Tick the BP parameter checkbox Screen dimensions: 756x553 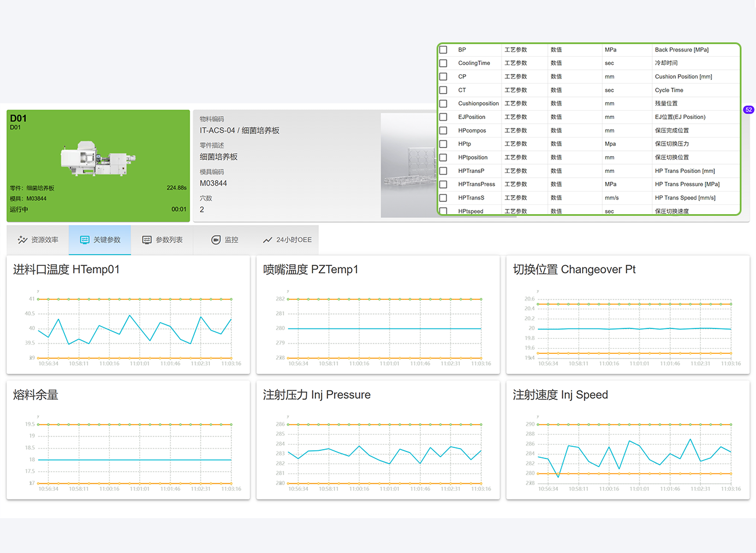[x=444, y=50]
